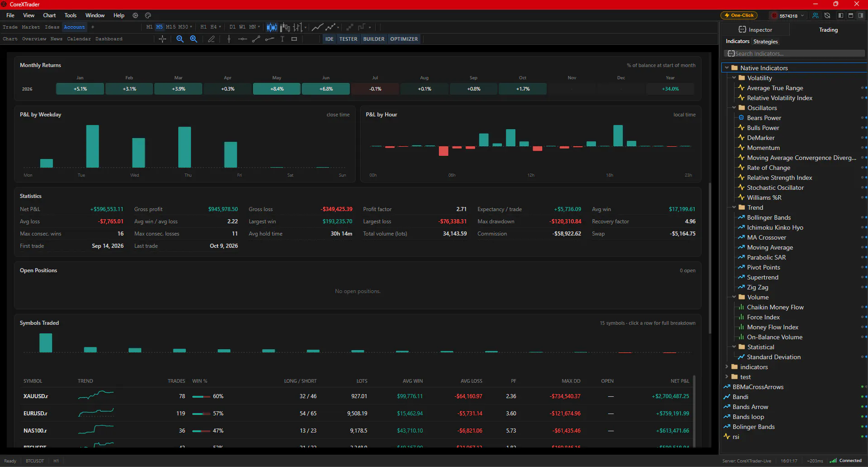Open the OPTIMIZER mode button
This screenshot has height=467, width=868.
(x=404, y=39)
